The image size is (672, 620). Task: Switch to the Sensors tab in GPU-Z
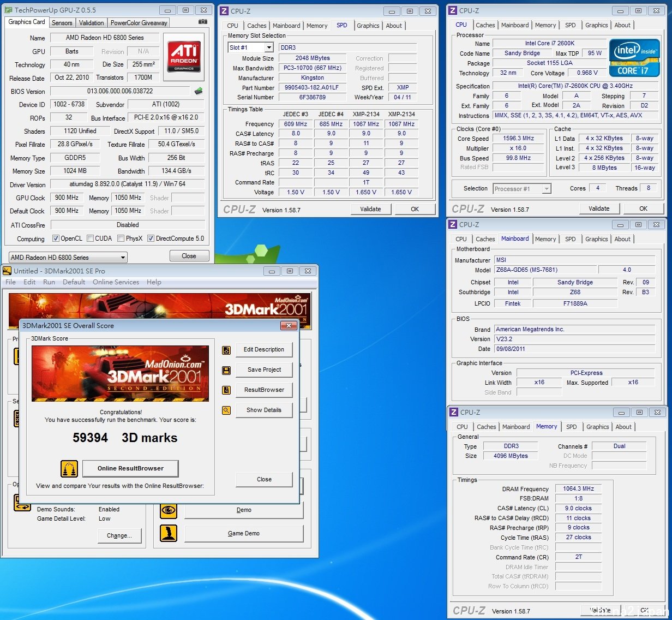62,23
